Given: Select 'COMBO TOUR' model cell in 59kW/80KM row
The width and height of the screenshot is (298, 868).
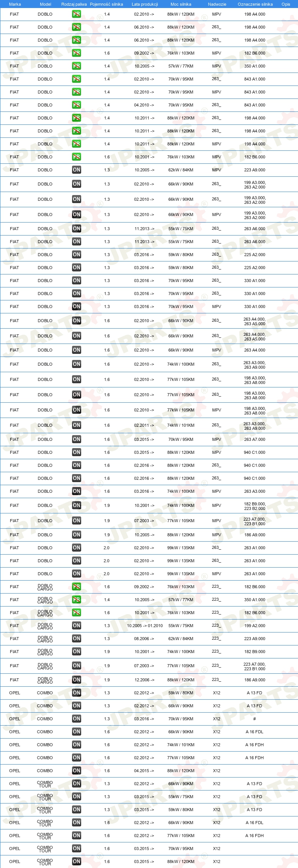Looking at the screenshot, I should point(45,810).
